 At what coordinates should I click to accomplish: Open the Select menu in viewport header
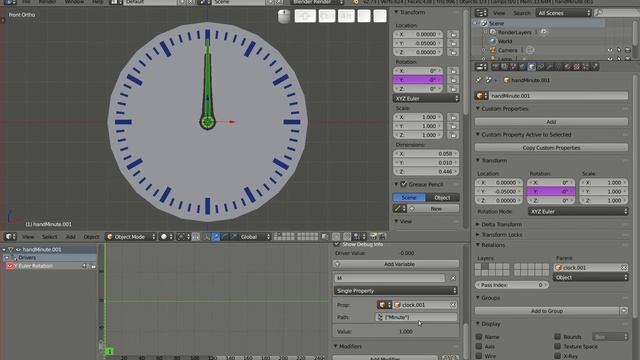(49, 237)
